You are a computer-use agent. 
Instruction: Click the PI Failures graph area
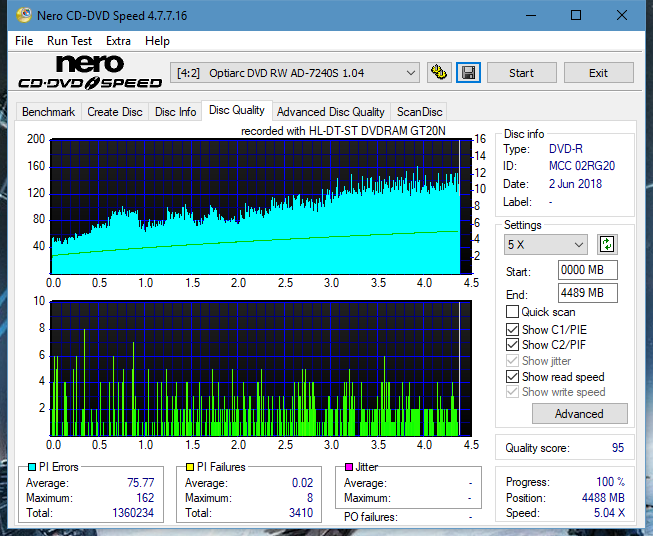[x=261, y=369]
